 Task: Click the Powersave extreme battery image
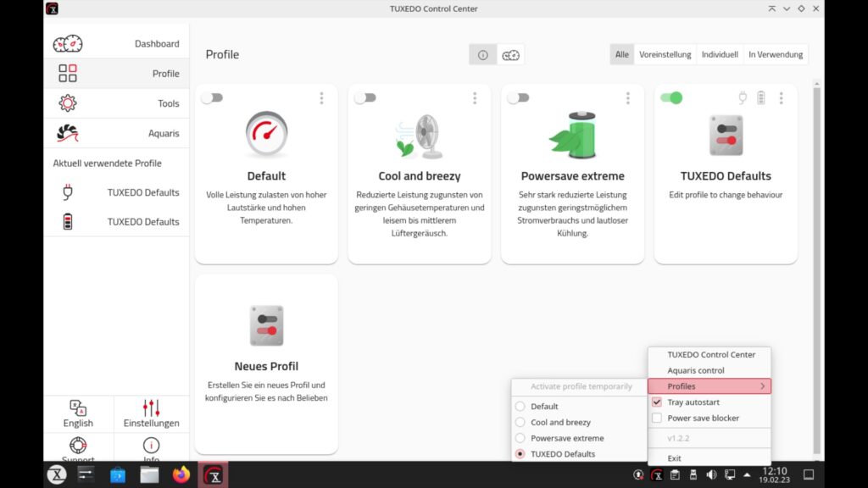(572, 135)
